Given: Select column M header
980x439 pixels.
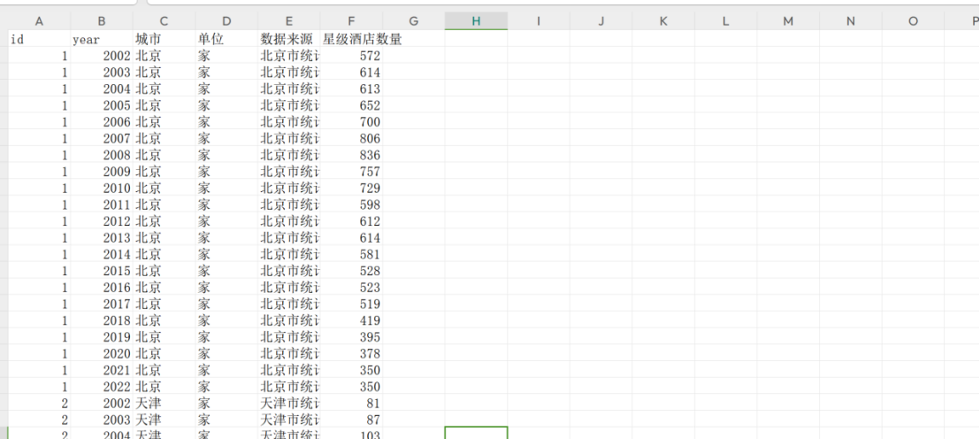Looking at the screenshot, I should pyautogui.click(x=789, y=21).
